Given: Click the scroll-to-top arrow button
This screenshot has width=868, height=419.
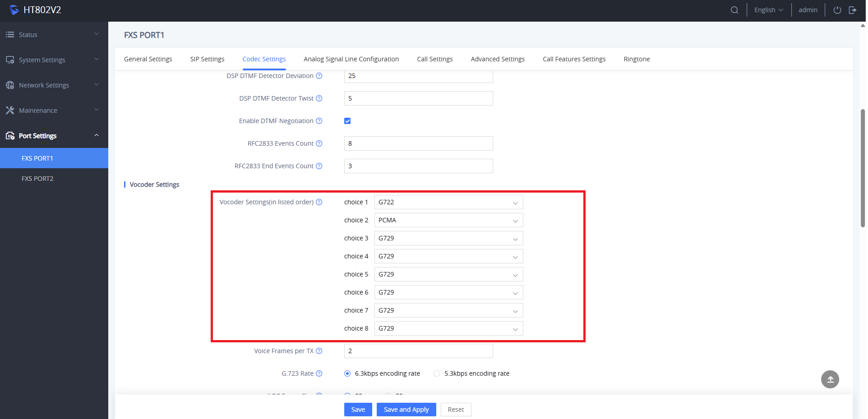Looking at the screenshot, I should tap(830, 379).
